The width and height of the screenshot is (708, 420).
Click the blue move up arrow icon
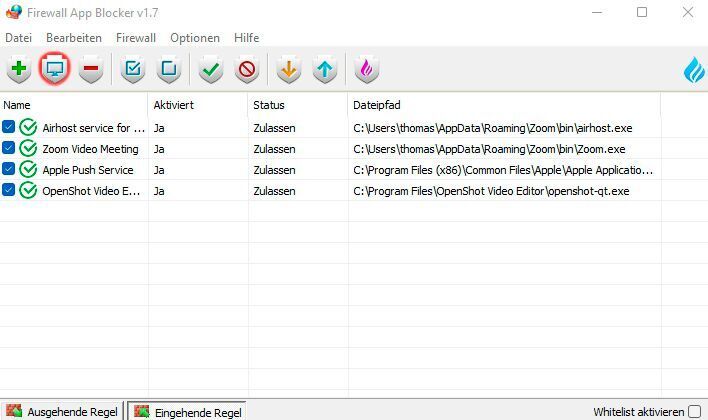[325, 70]
